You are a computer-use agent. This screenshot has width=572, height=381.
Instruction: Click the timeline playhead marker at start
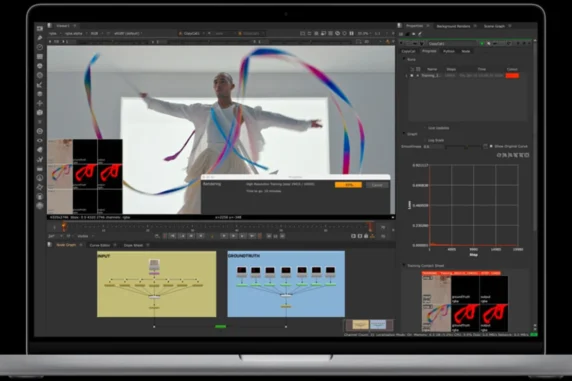(64, 227)
